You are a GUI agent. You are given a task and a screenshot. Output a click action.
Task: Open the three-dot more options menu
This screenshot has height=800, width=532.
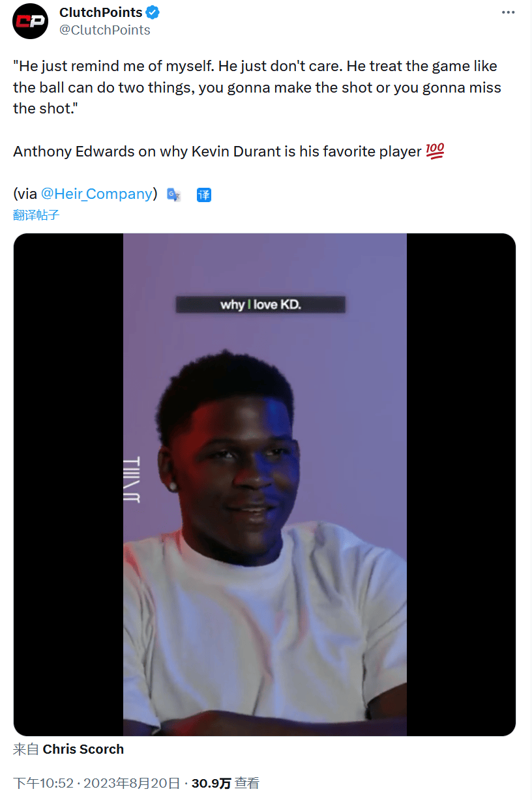(508, 12)
